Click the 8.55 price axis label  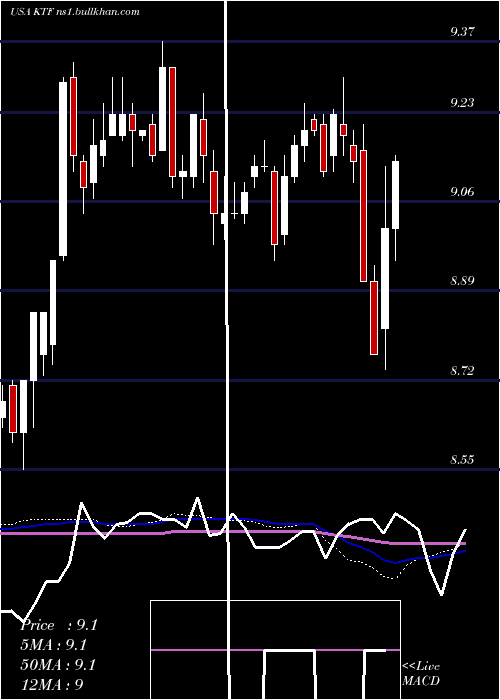[x=462, y=459]
